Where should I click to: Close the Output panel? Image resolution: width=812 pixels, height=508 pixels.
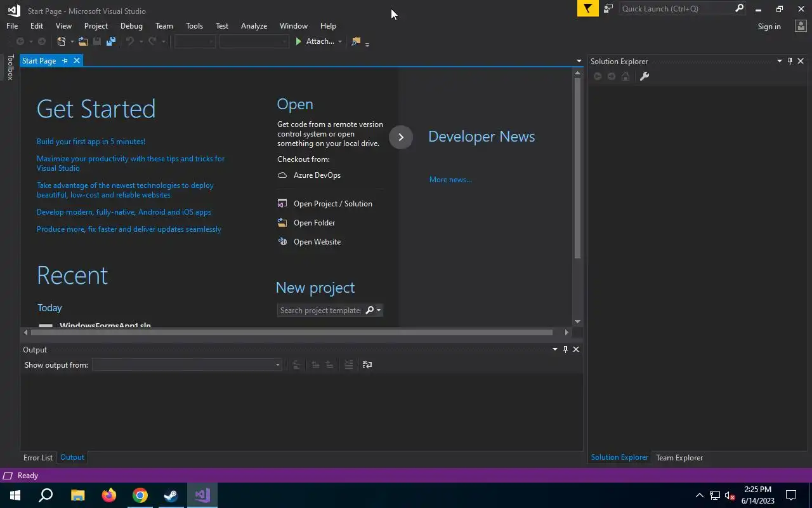pos(576,349)
